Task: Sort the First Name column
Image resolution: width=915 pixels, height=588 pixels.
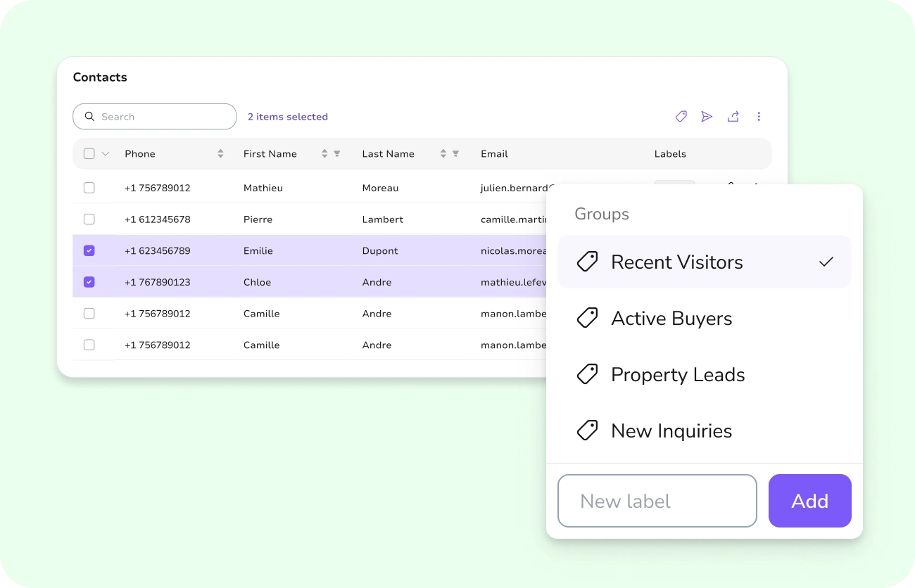Action: (324, 154)
